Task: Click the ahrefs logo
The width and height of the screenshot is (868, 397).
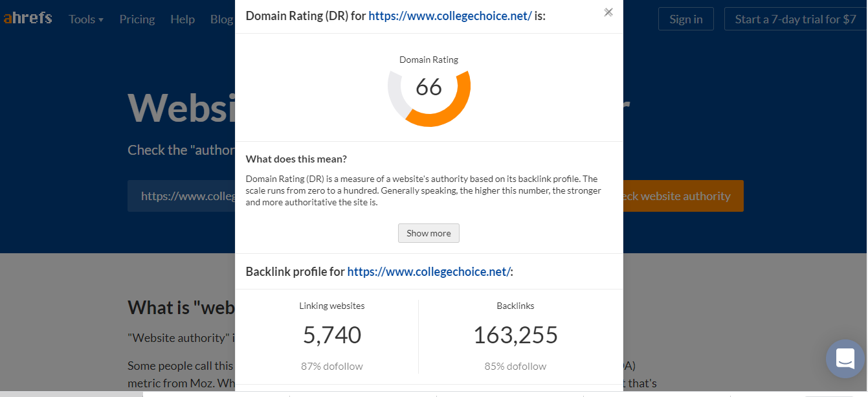Action: point(28,18)
